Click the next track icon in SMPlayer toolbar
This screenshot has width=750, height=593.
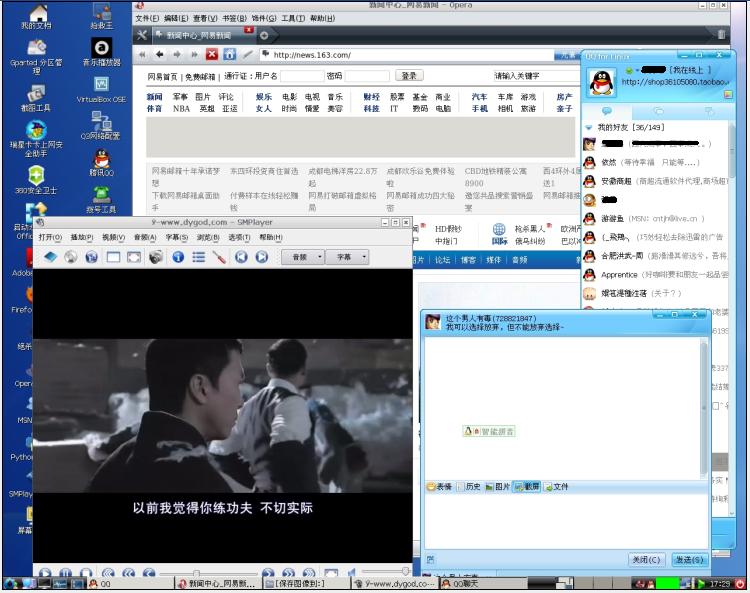point(262,257)
